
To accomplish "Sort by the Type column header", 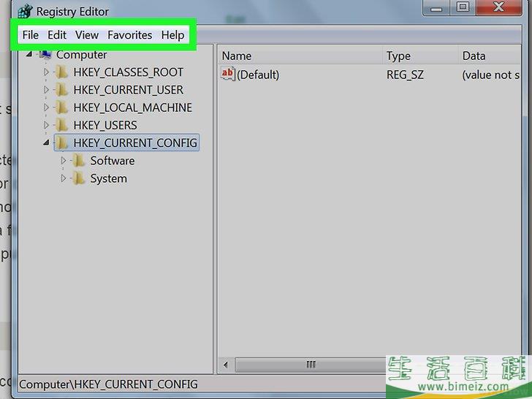I will click(x=420, y=56).
